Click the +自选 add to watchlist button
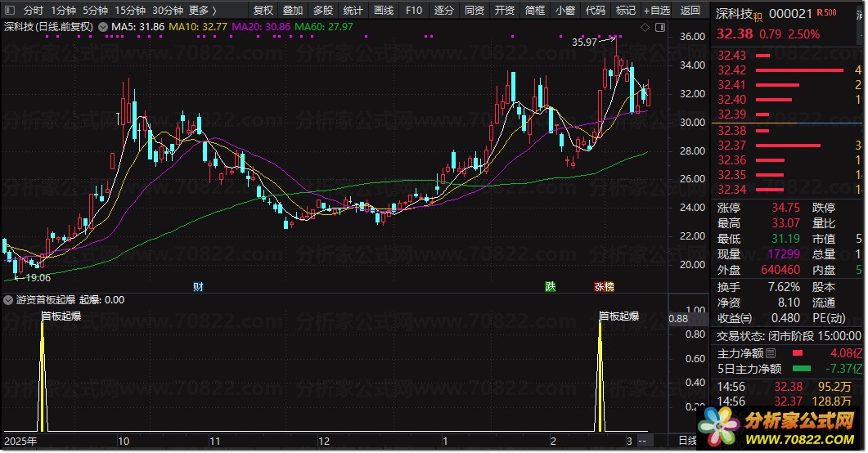The height and width of the screenshot is (453, 868). click(x=656, y=11)
